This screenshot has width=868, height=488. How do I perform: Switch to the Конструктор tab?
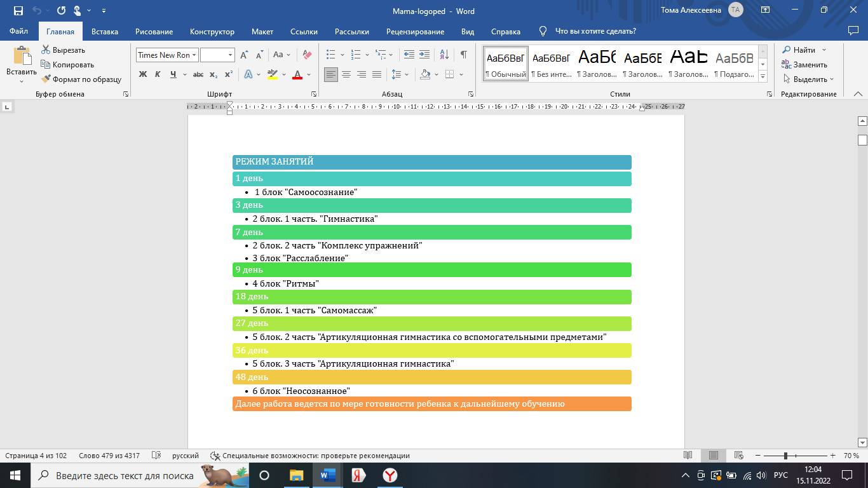click(212, 31)
